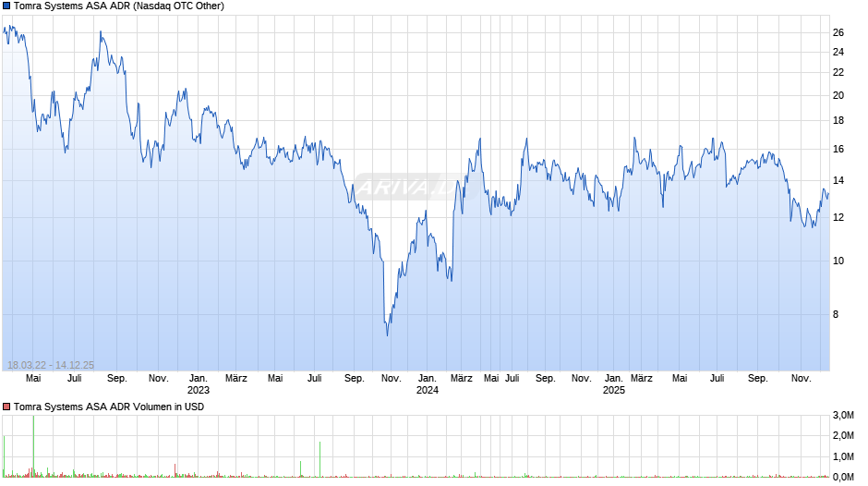Click the year label 2024 on time axis

(x=427, y=390)
